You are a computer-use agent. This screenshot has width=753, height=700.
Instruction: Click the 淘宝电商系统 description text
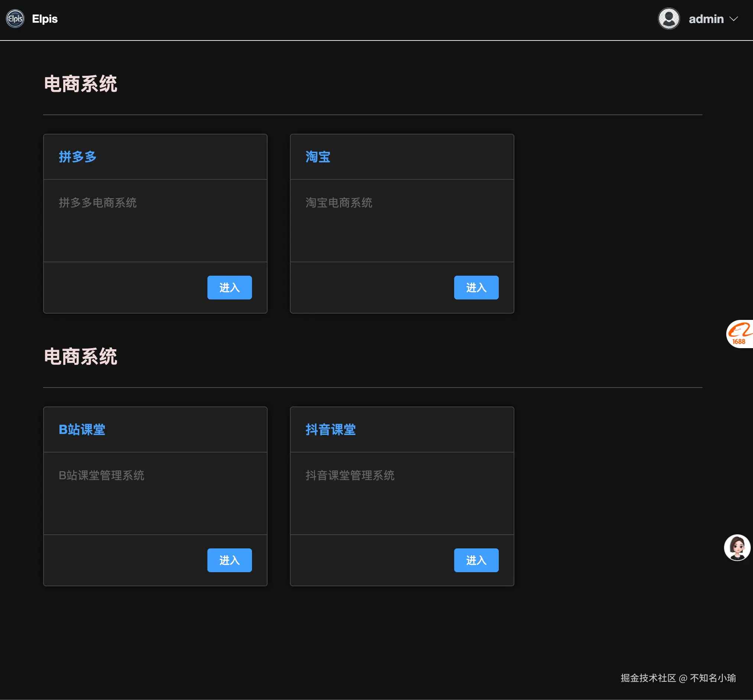point(339,202)
